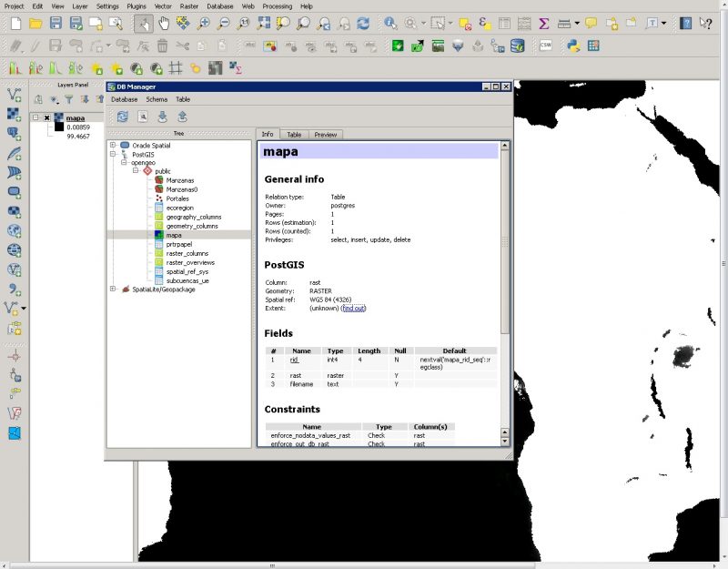Open Schema menu in DB Manager

[x=157, y=99]
